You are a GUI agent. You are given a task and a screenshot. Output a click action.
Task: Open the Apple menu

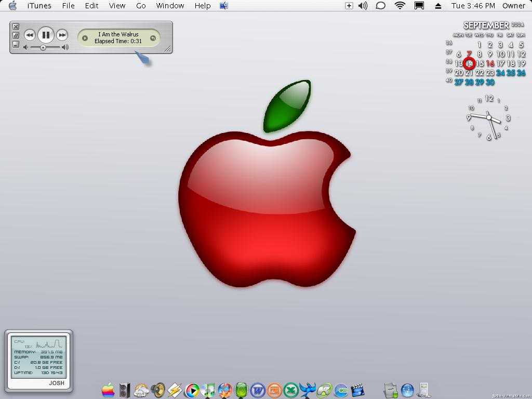coord(12,6)
